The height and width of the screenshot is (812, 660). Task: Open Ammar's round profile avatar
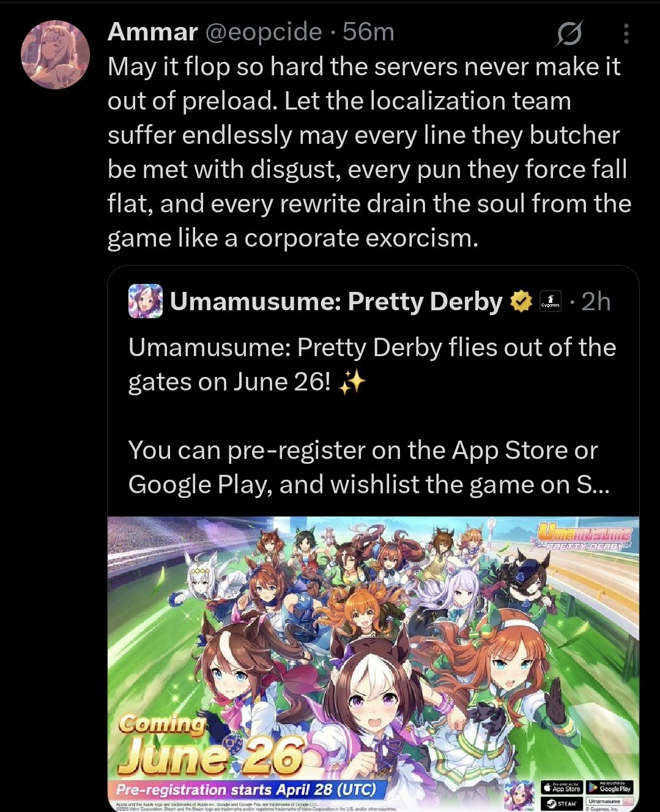click(x=56, y=55)
